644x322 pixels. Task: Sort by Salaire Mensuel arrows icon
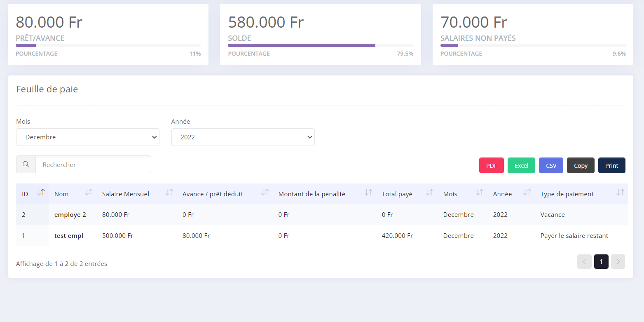[x=169, y=193]
